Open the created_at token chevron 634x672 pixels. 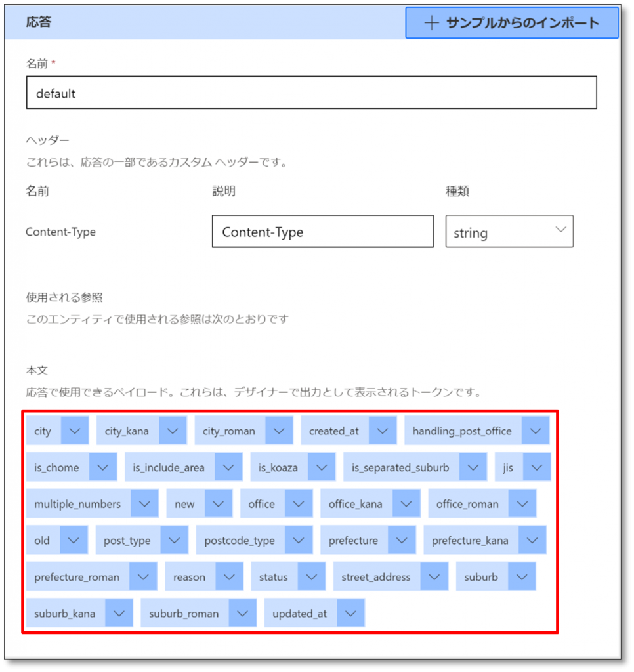click(x=383, y=430)
